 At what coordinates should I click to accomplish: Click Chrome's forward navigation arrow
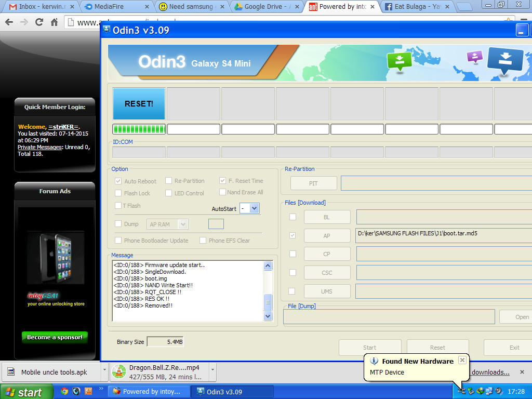(x=24, y=22)
